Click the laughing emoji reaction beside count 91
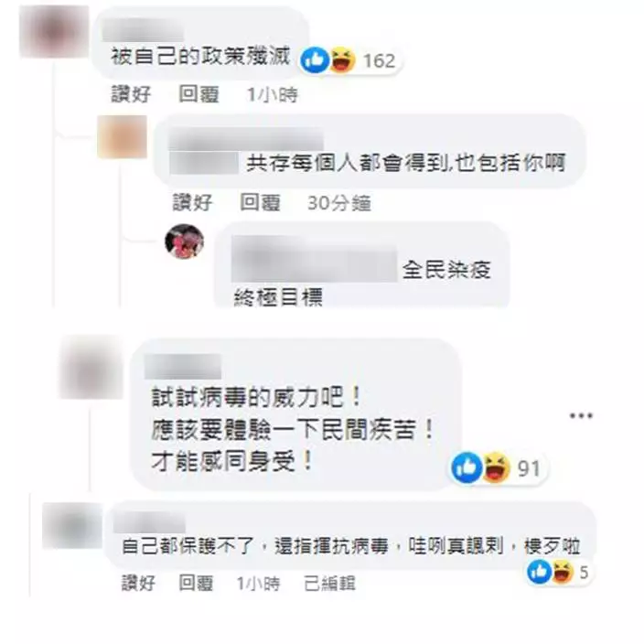Viewport: 644px width, 644px height. coord(496,467)
